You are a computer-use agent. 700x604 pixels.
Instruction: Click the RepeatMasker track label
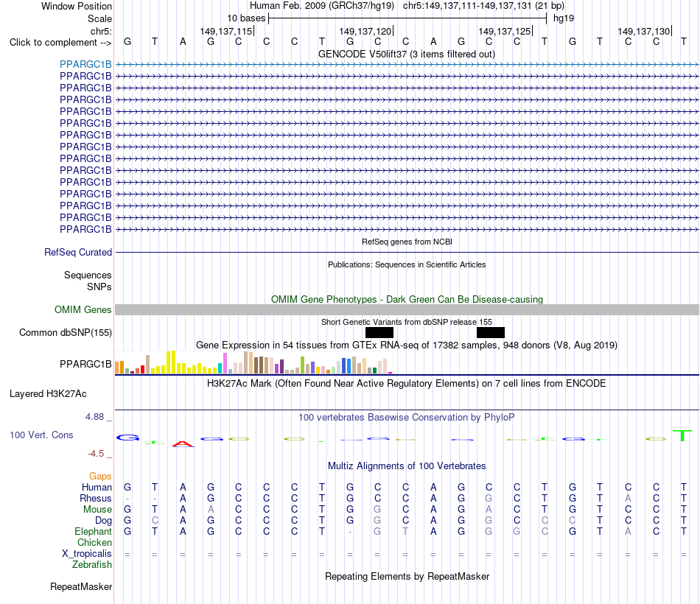pos(81,586)
